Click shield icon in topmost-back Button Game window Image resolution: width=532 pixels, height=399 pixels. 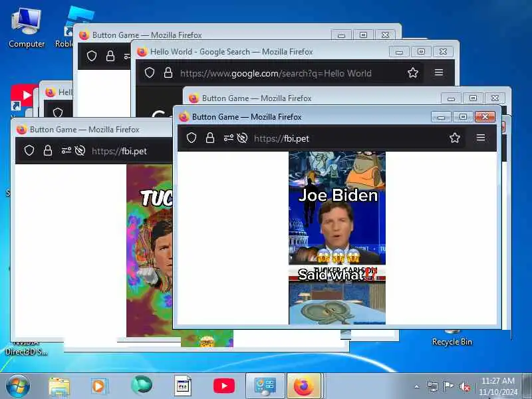pos(92,56)
